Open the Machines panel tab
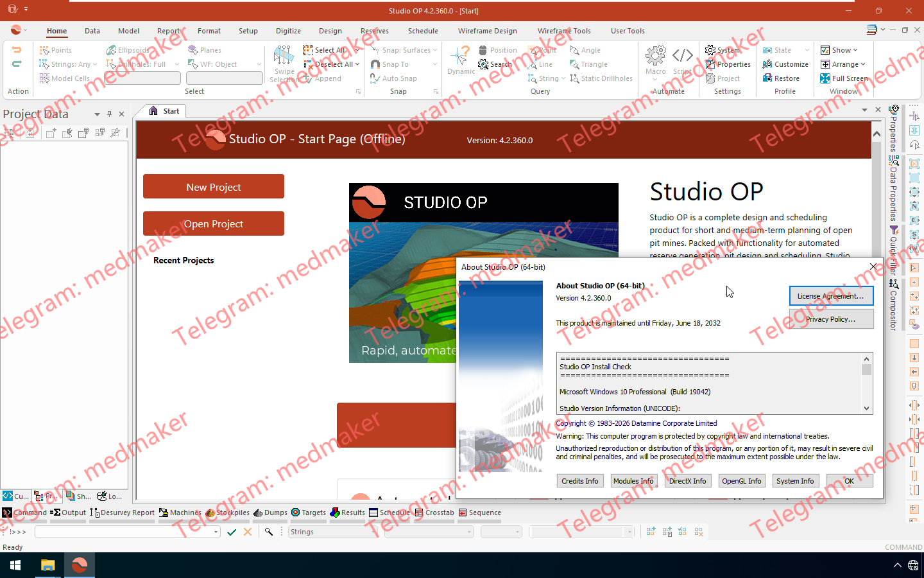This screenshot has height=578, width=924. (180, 512)
